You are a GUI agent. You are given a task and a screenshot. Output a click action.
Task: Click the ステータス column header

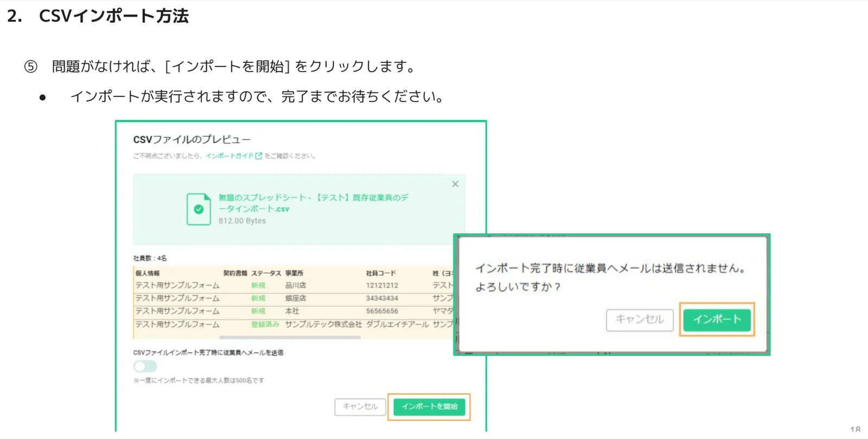point(266,273)
